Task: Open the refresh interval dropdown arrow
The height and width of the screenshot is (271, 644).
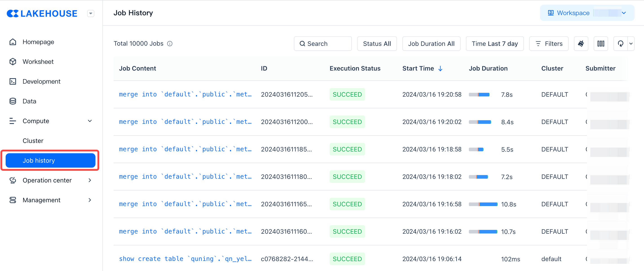Action: 631,44
